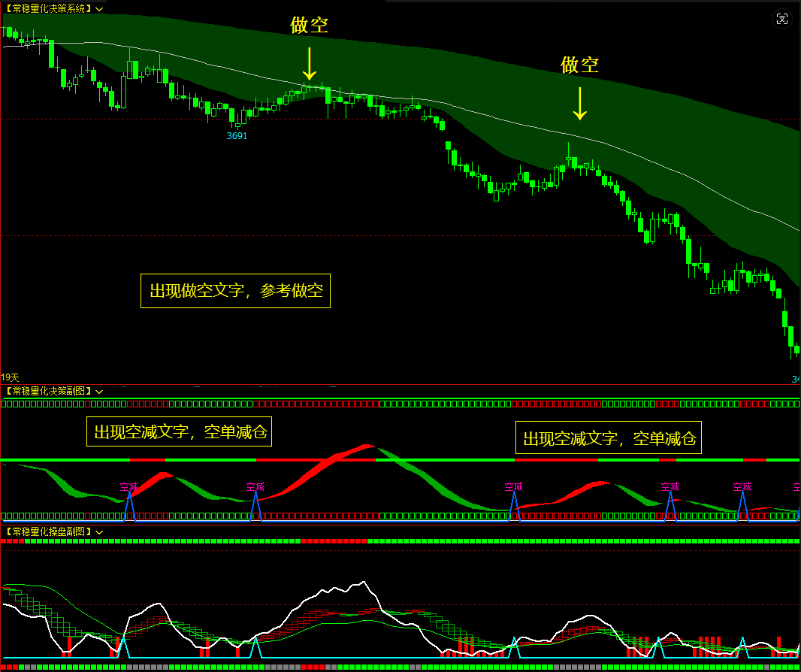Click the fullscreen icon at top right

782,19
